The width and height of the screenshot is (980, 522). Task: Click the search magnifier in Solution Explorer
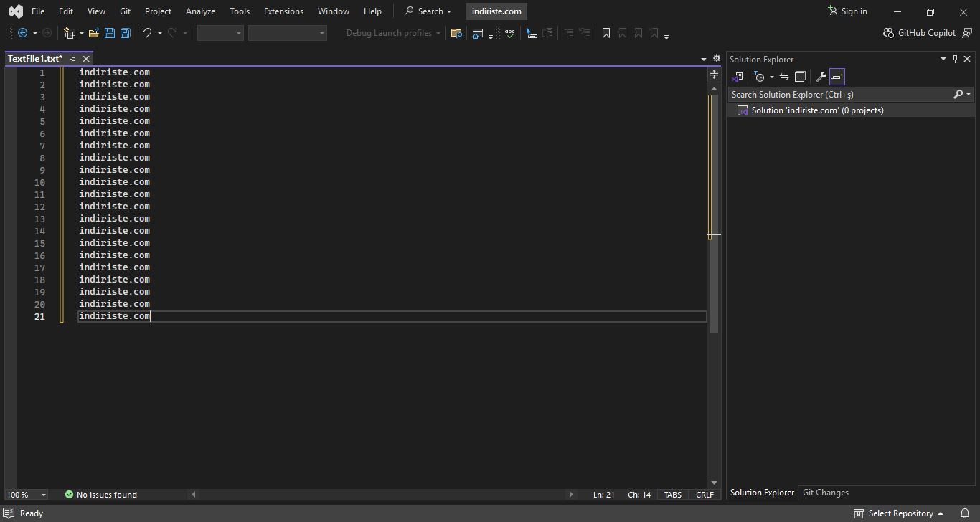point(958,95)
